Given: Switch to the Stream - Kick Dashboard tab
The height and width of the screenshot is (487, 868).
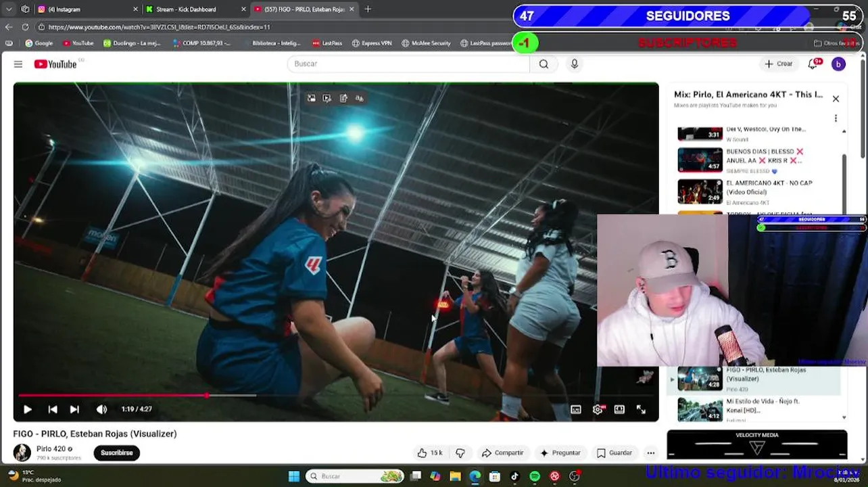Looking at the screenshot, I should point(193,9).
